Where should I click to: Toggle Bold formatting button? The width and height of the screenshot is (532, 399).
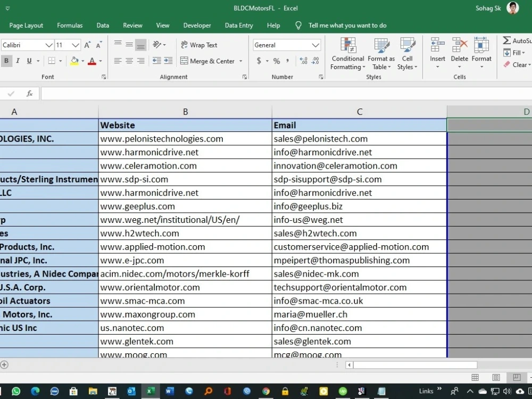tap(6, 61)
